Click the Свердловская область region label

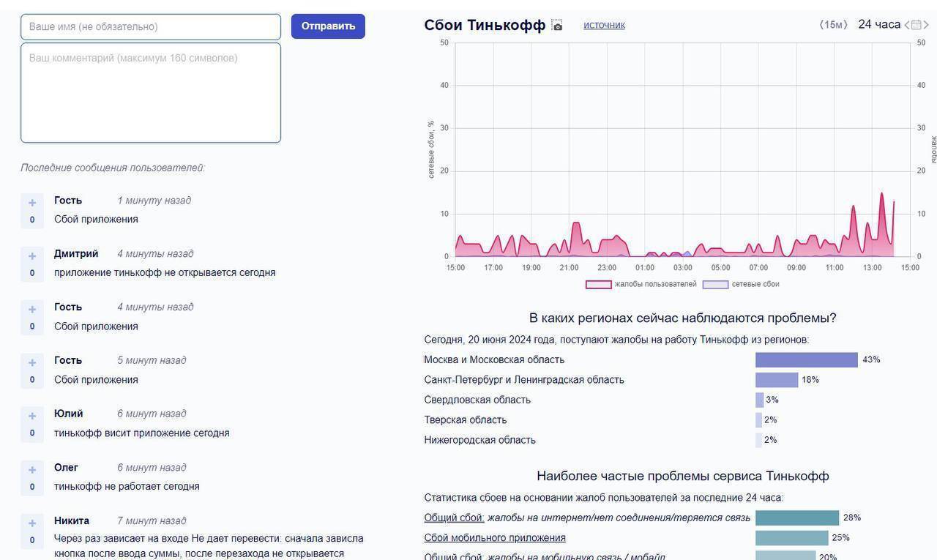pos(477,400)
